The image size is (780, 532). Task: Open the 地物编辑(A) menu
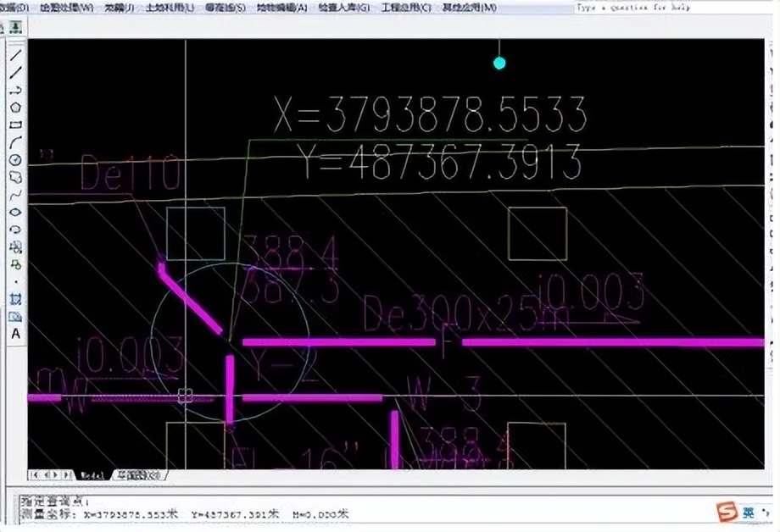281,8
